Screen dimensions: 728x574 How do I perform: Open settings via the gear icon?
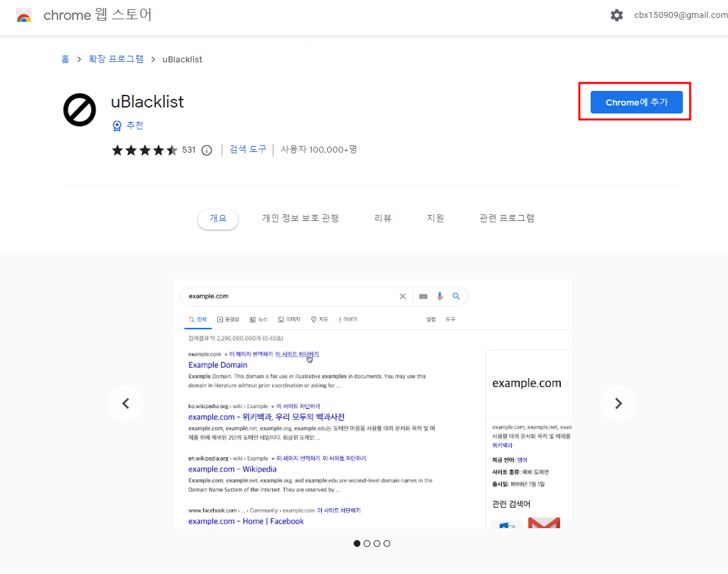pyautogui.click(x=617, y=15)
